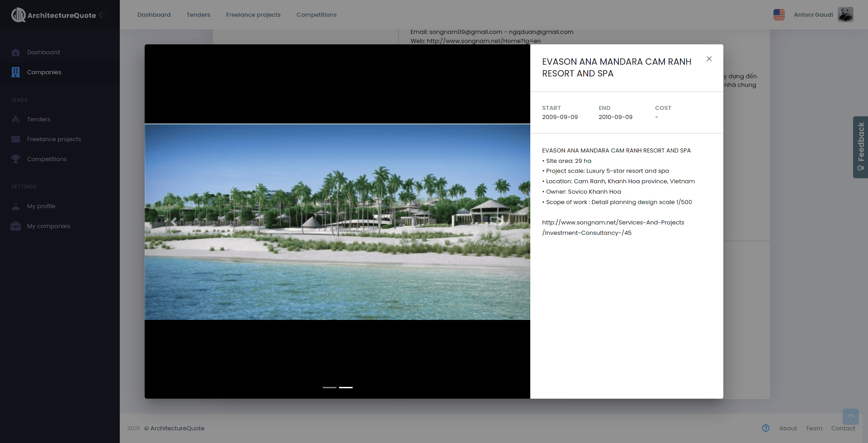Select the Companies building icon in sidebar

pyautogui.click(x=16, y=72)
